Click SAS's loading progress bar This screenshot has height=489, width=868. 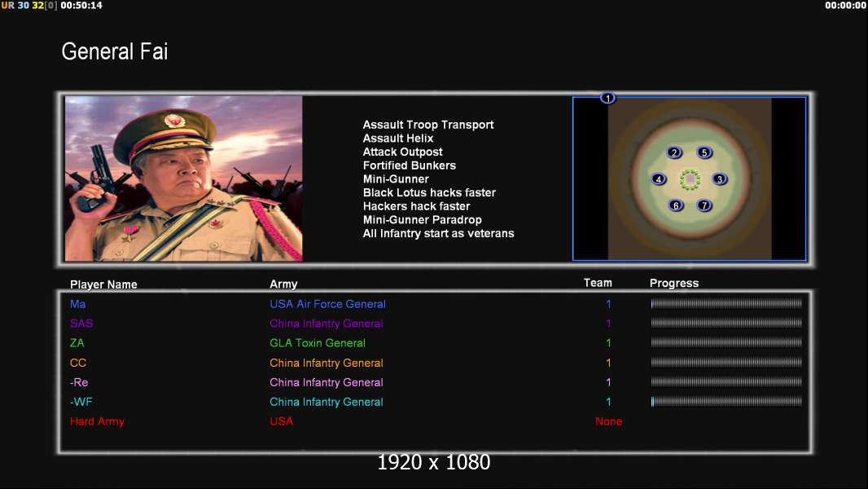coord(726,323)
